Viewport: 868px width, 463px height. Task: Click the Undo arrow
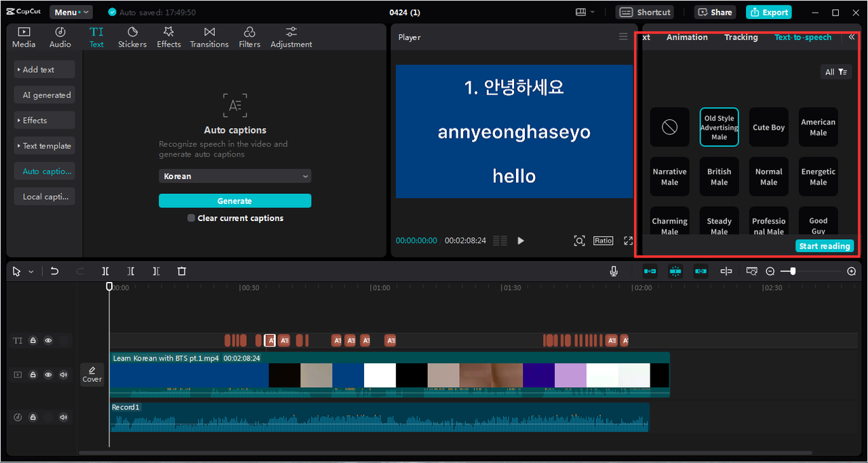coord(55,271)
